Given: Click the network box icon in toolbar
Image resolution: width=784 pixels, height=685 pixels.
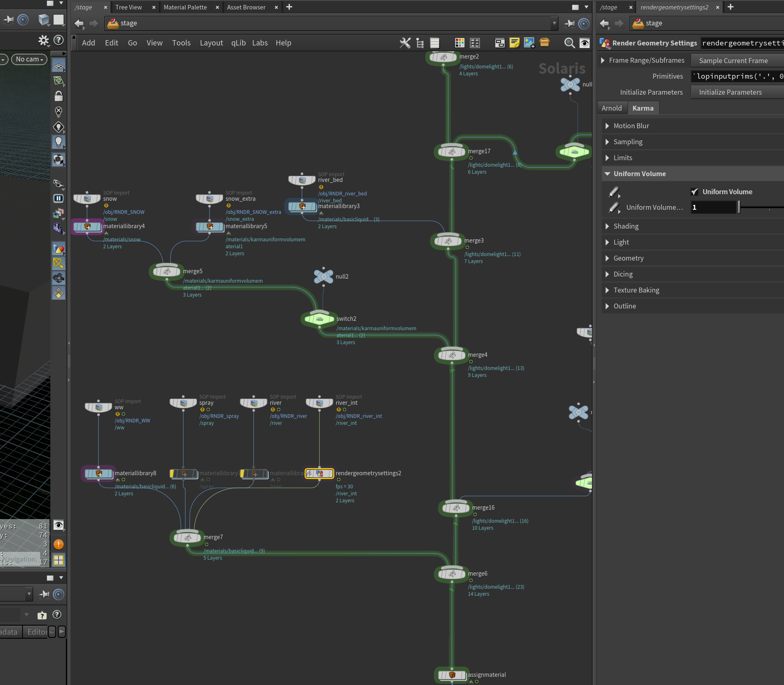Looking at the screenshot, I should click(x=500, y=43).
